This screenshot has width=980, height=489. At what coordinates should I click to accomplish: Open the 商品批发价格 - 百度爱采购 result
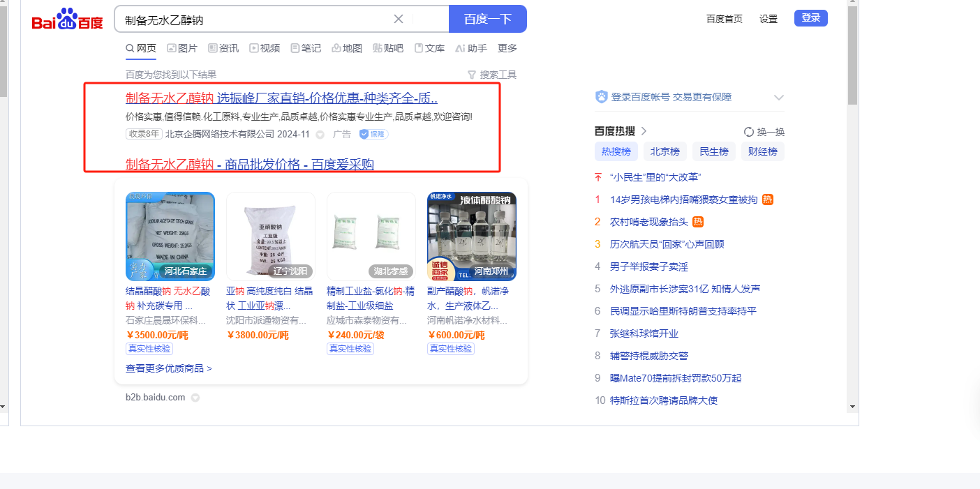coord(250,165)
